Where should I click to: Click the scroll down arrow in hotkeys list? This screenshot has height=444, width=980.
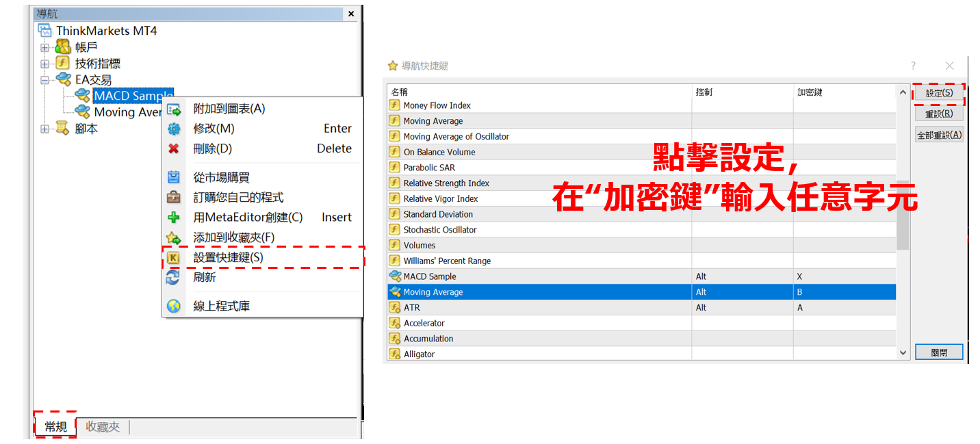tap(903, 352)
